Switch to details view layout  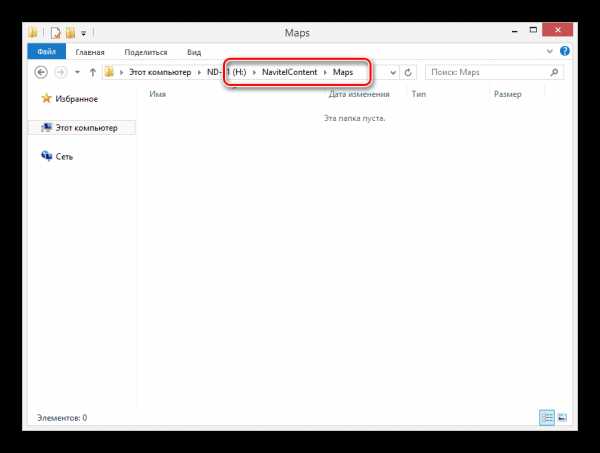pos(547,416)
